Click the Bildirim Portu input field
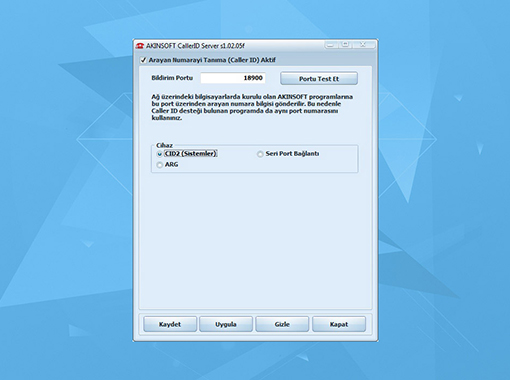510x380 pixels. (233, 78)
